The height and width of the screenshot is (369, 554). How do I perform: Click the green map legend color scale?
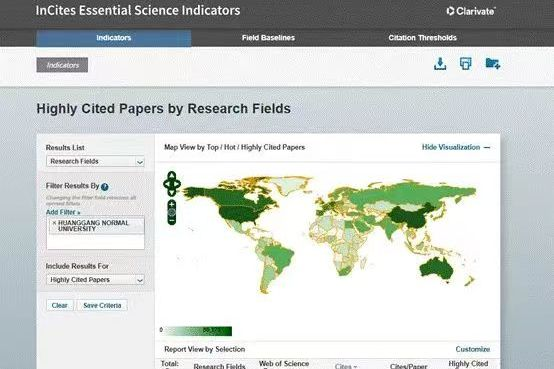pos(199,331)
